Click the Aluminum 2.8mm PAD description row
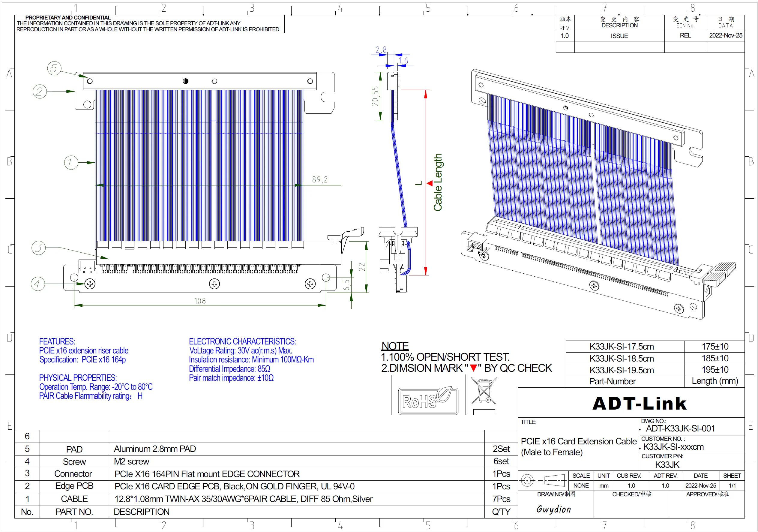Image resolution: width=758 pixels, height=532 pixels. tap(155, 449)
